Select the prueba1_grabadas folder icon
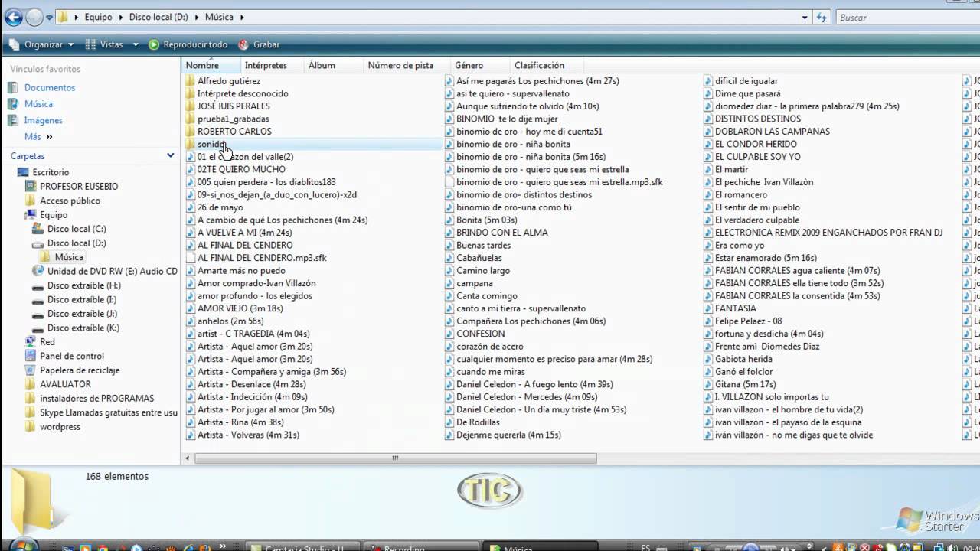This screenshot has height=551, width=980. click(191, 119)
